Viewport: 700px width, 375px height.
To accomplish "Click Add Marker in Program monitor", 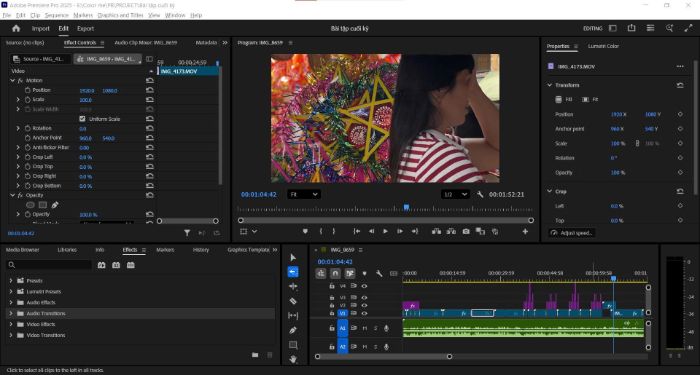I will point(305,231).
